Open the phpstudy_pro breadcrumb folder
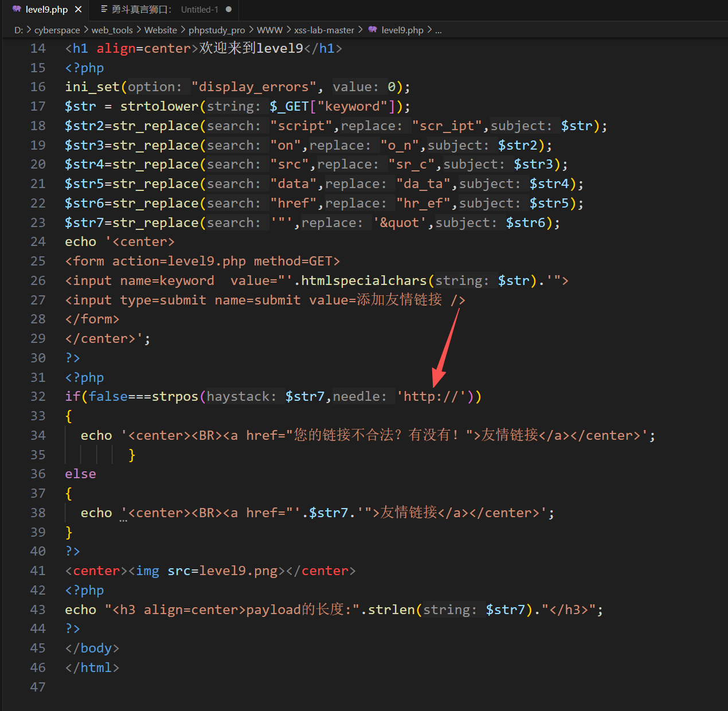 click(x=217, y=30)
